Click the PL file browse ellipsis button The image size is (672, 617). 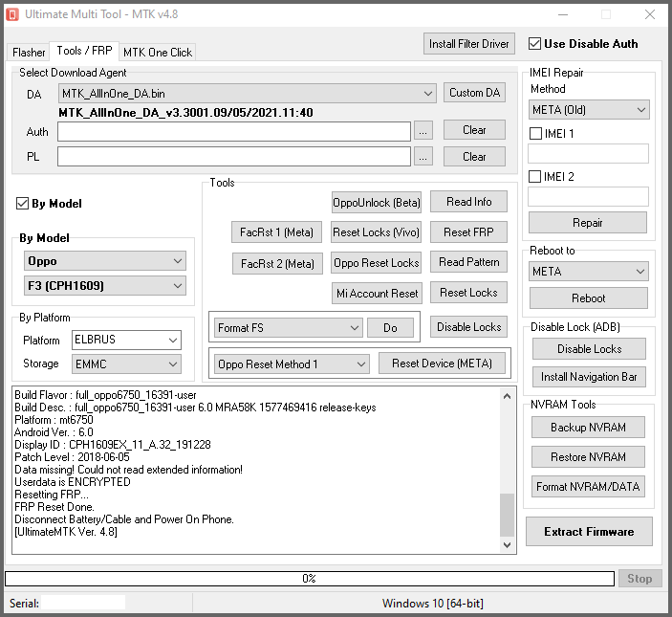[423, 157]
